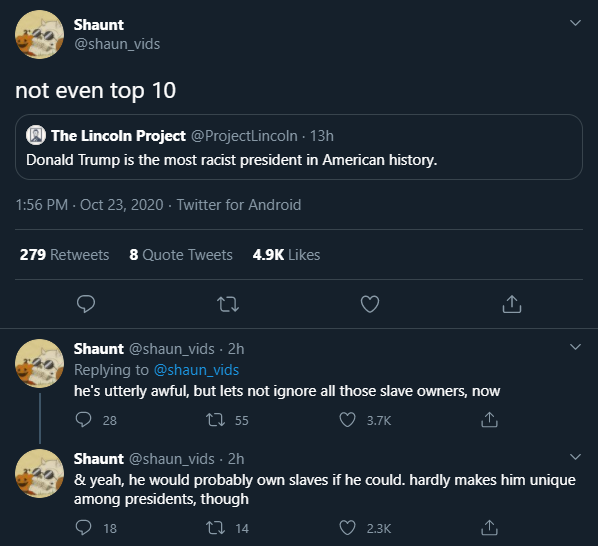
Task: View the 4.9K Likes list
Action: [x=286, y=255]
